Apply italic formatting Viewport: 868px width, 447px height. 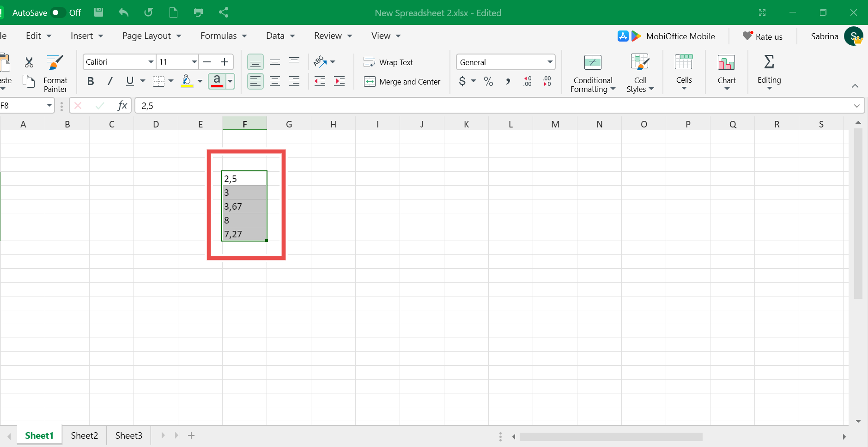click(110, 81)
